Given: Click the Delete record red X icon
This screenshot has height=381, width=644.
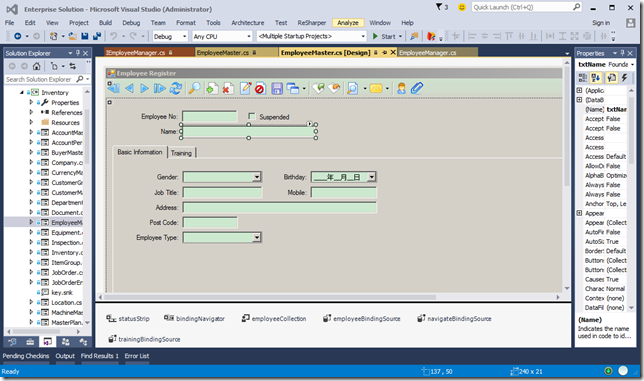Looking at the screenshot, I should pyautogui.click(x=228, y=88).
